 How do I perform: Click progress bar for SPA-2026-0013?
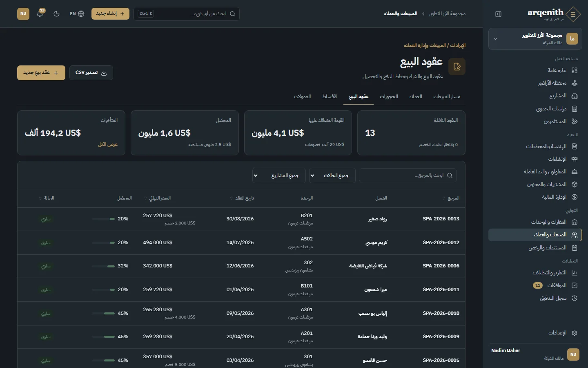[103, 219]
